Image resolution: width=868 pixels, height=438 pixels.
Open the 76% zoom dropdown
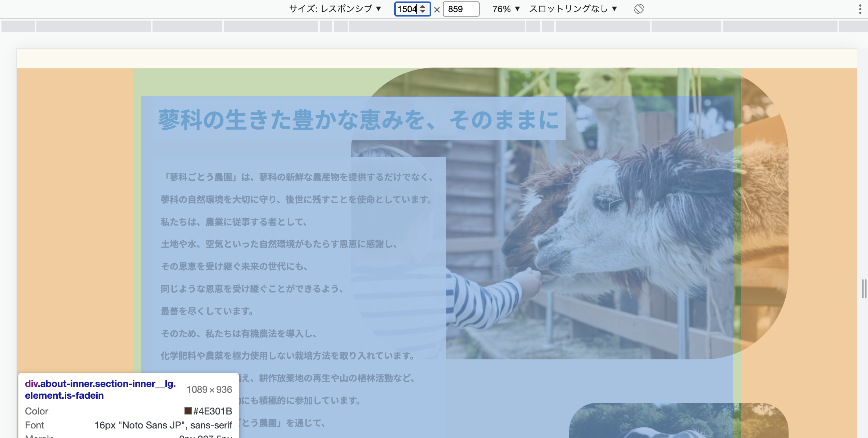[506, 9]
